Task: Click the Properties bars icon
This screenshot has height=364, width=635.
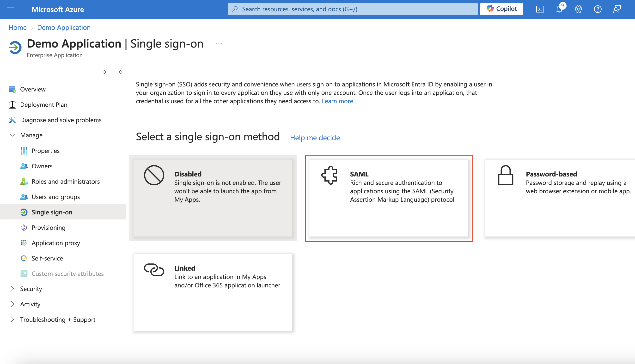Action: pyautogui.click(x=24, y=151)
